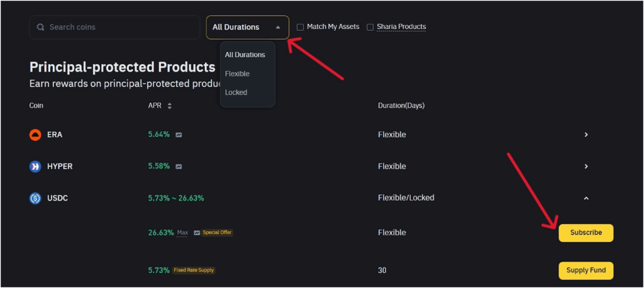Select All Durations menu option

[245, 55]
